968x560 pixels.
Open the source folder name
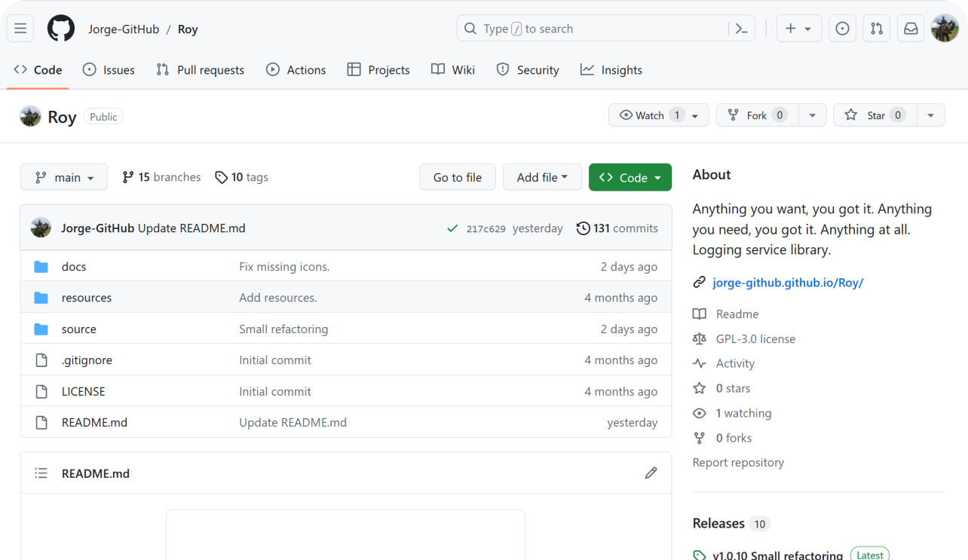[79, 329]
